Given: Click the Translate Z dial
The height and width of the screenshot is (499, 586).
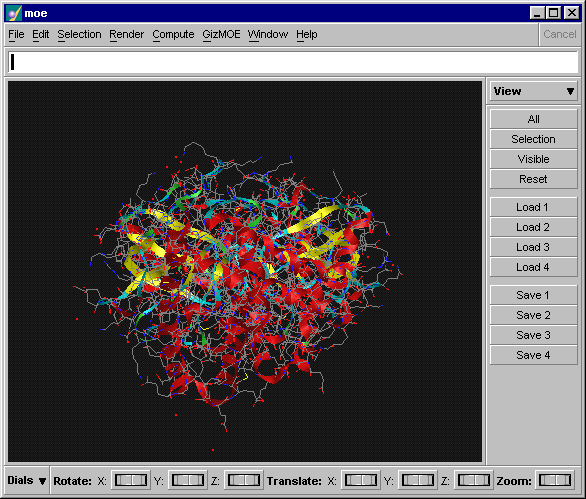Looking at the screenshot, I should tap(474, 480).
